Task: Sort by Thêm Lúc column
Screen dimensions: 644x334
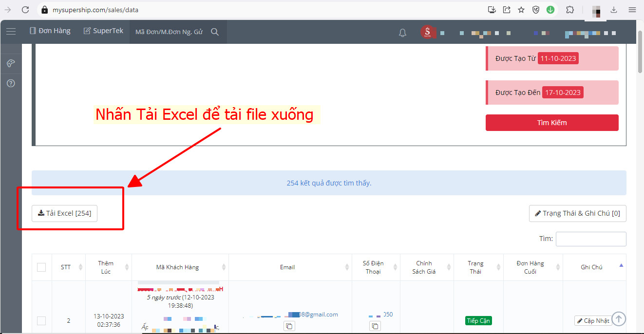Action: pyautogui.click(x=109, y=267)
